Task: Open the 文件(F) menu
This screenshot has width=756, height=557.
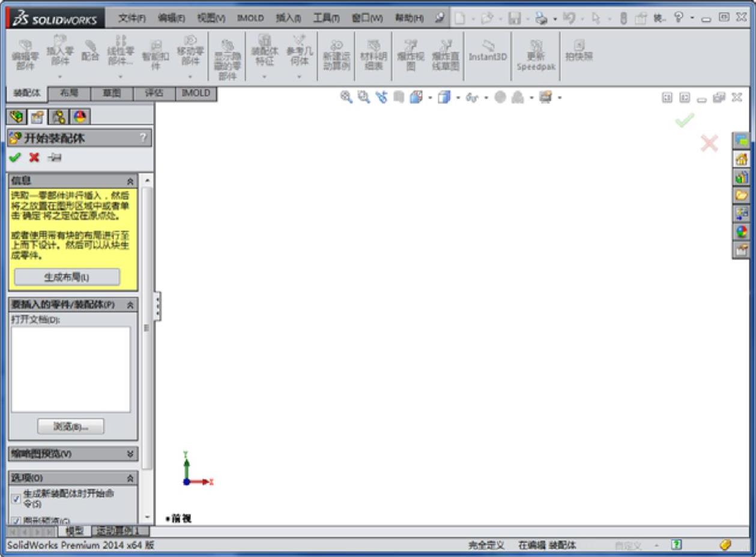Action: pos(132,19)
